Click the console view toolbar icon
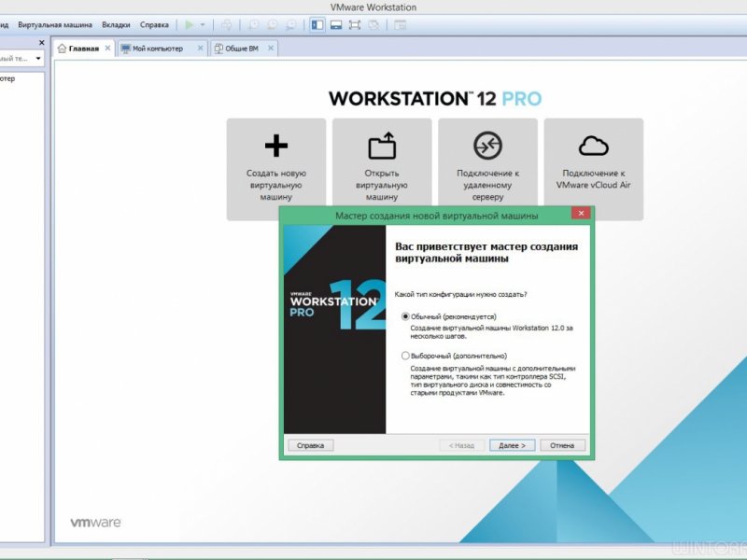The image size is (747, 560). click(x=401, y=25)
